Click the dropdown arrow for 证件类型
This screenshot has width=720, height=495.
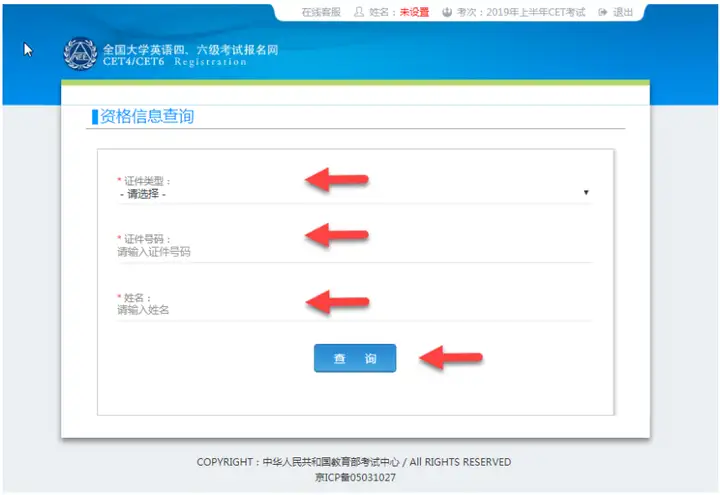(586, 192)
